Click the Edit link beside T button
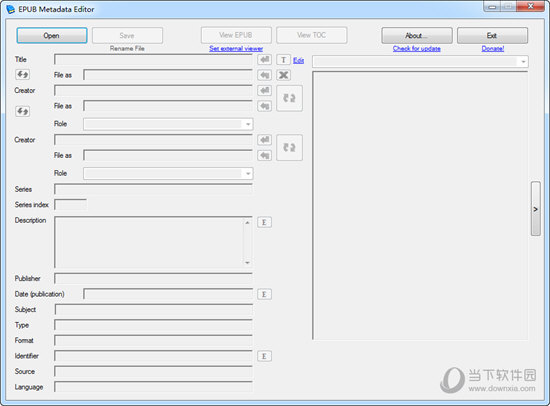 pos(299,60)
